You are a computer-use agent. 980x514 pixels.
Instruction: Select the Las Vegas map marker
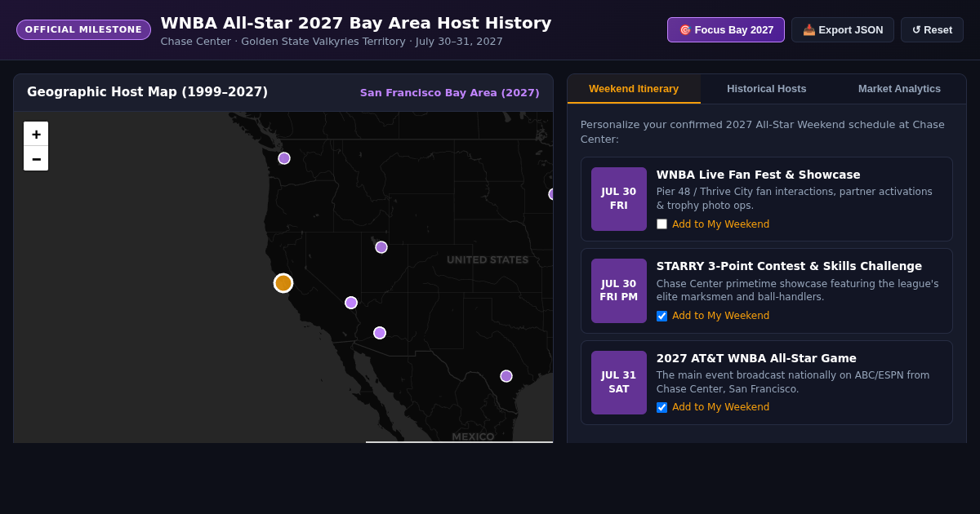tap(351, 303)
